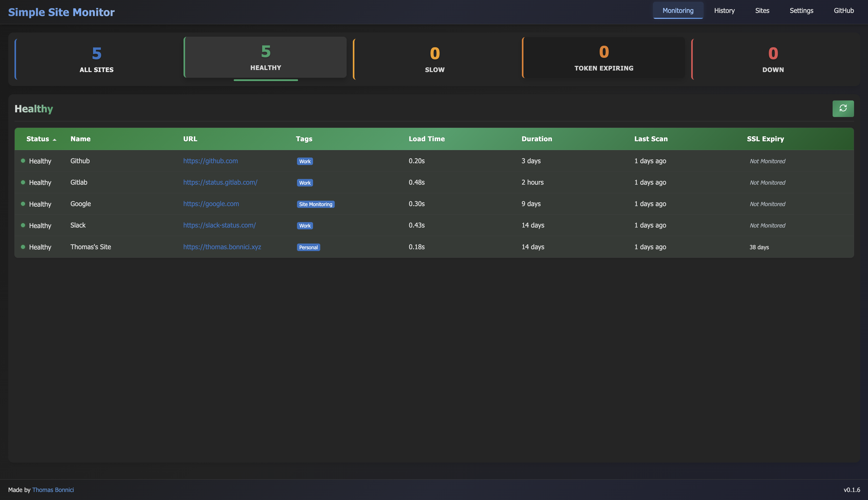The width and height of the screenshot is (868, 500).
Task: Open the https://slack-status.com/ link
Action: click(x=219, y=225)
